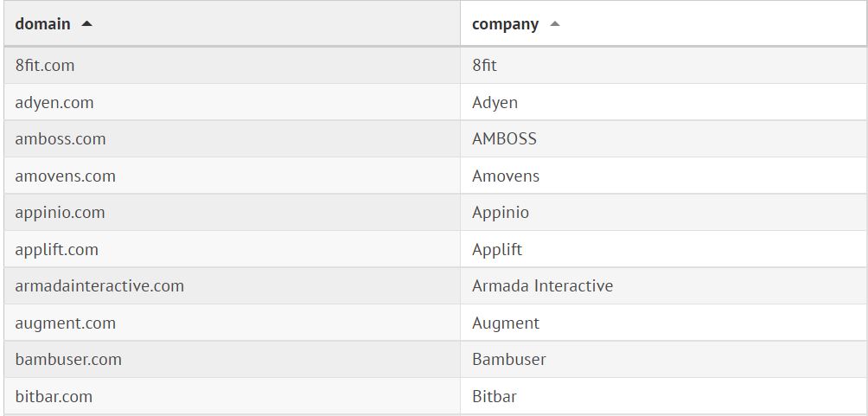Sort table by domain header

click(x=43, y=24)
